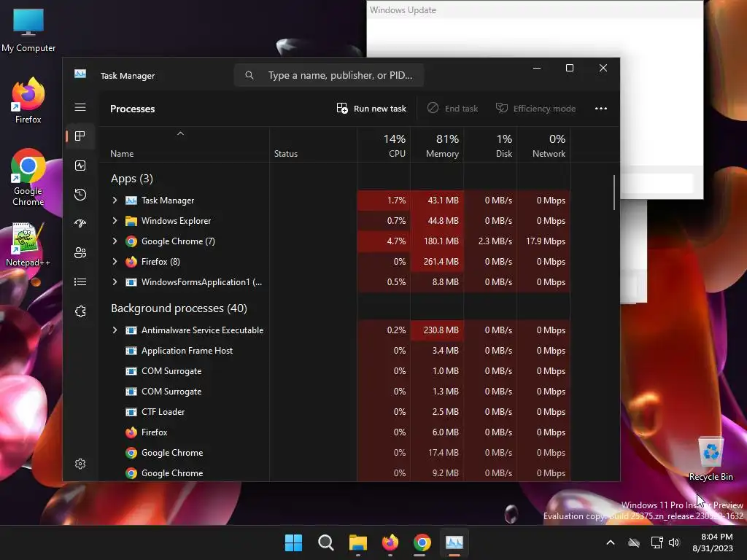Sort processes by Disk column
Viewport: 747px width, 560px height.
[490, 145]
